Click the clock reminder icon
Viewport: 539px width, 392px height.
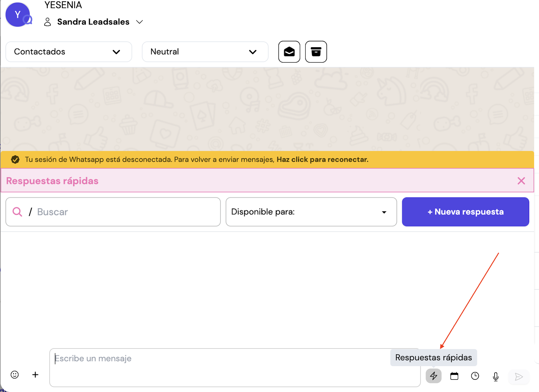coord(475,376)
